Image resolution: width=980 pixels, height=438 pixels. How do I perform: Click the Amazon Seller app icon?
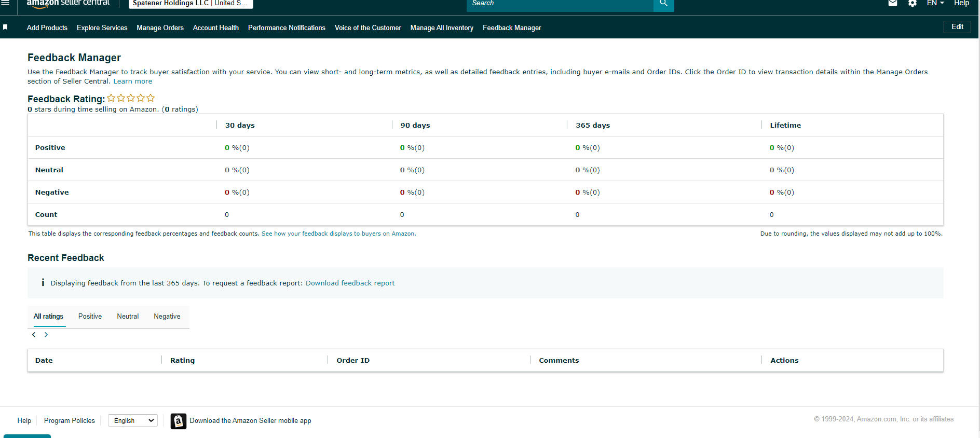179,421
